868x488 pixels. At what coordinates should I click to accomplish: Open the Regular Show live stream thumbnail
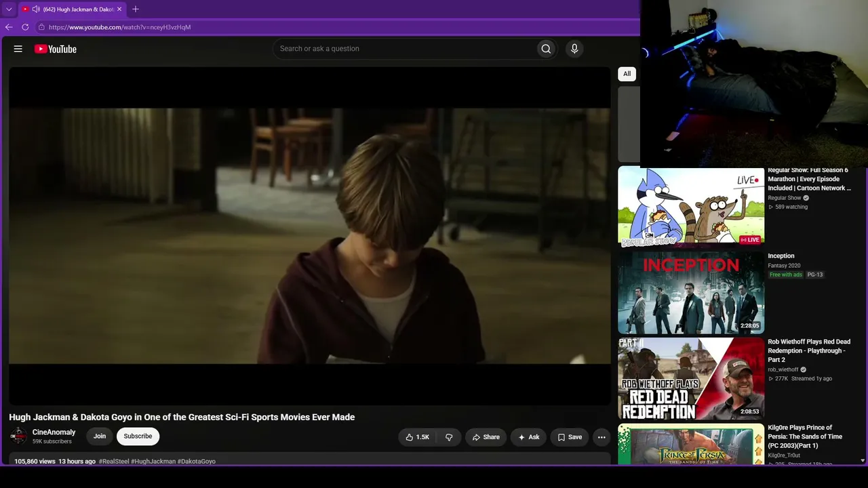691,207
